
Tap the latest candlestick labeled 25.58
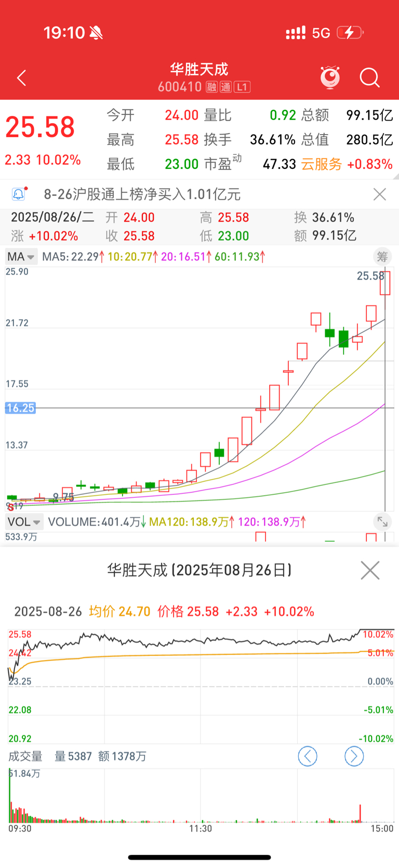385,283
